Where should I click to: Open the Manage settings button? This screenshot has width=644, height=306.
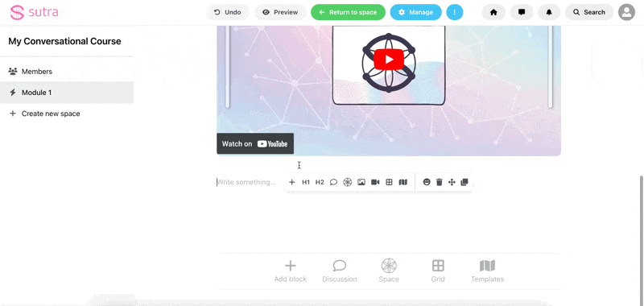[415, 12]
